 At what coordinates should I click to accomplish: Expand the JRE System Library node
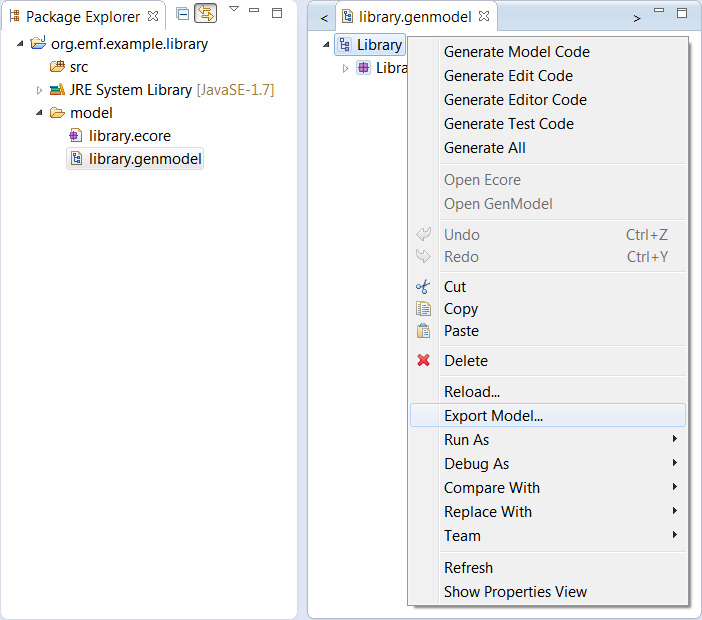[x=39, y=90]
